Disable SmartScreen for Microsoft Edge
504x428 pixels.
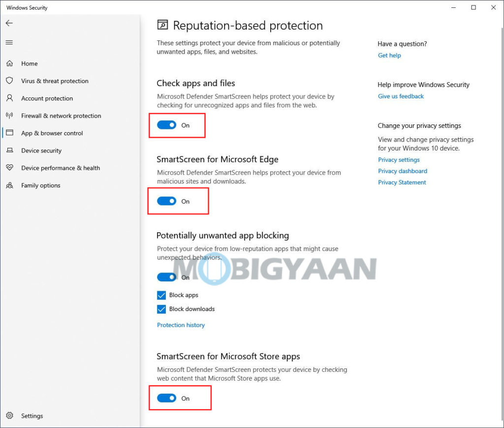(166, 201)
